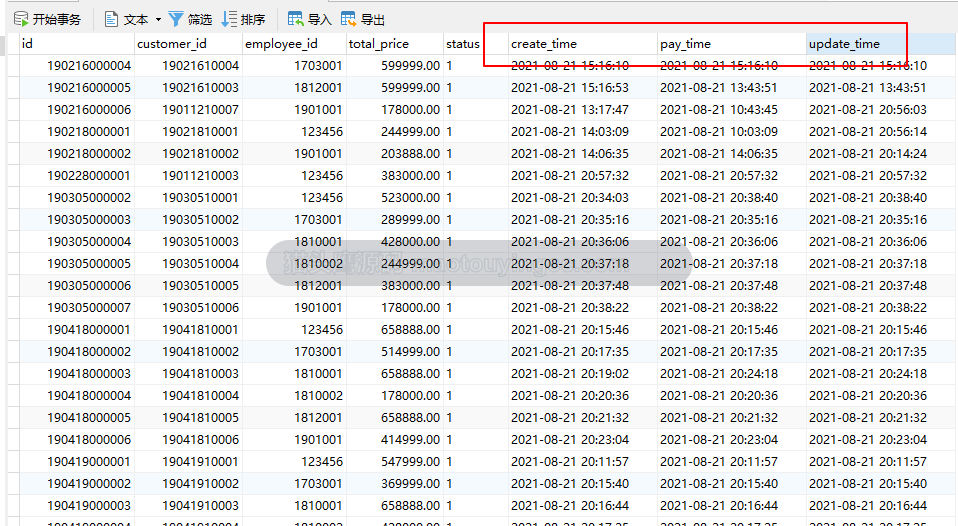Click the Text (文本) document icon

tap(111, 20)
